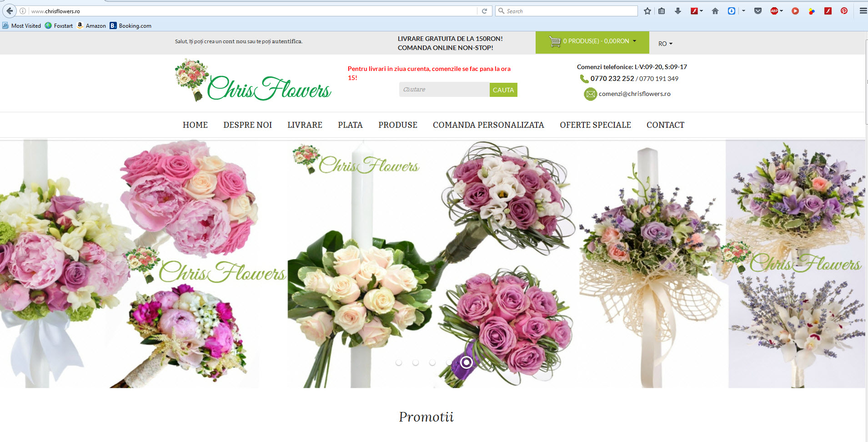
Task: Click the Adblock Plus ABP icon
Action: [774, 11]
